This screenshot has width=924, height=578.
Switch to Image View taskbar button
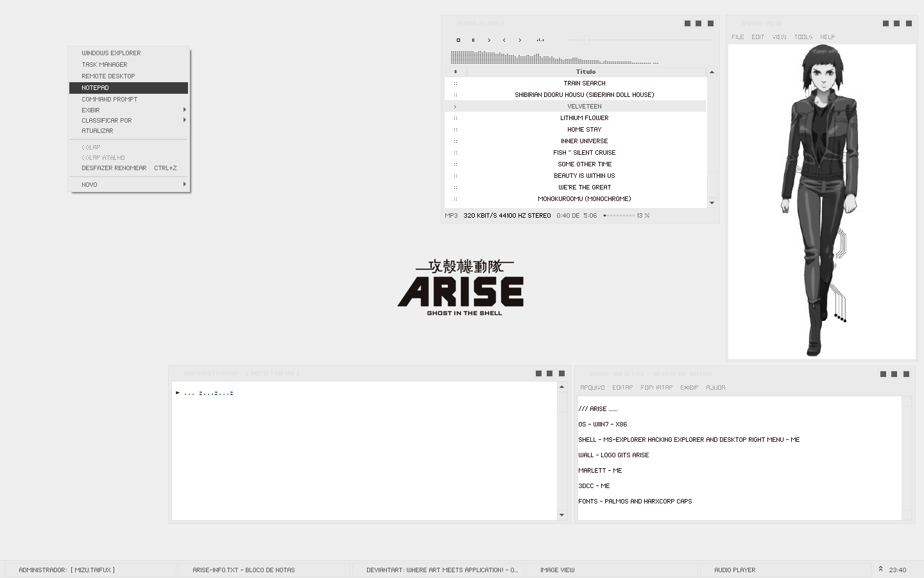coord(612,570)
